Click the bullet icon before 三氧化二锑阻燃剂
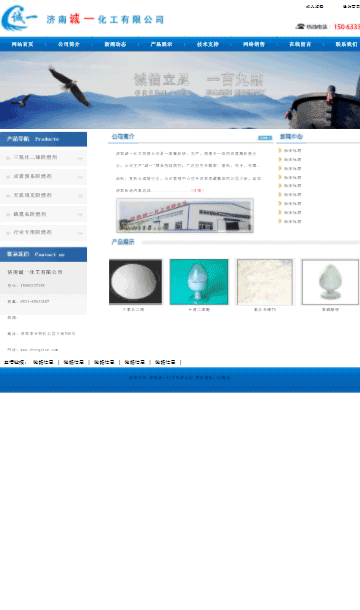This screenshot has height=610, width=360. [8, 158]
